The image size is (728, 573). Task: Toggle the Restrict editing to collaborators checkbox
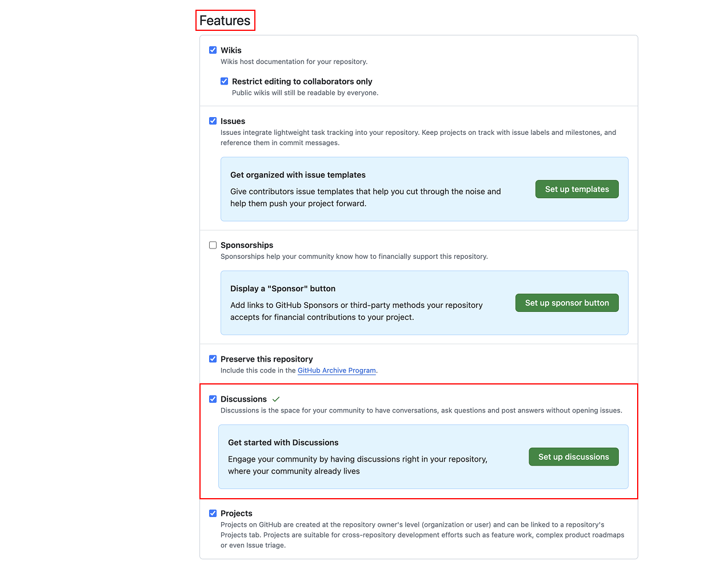225,81
